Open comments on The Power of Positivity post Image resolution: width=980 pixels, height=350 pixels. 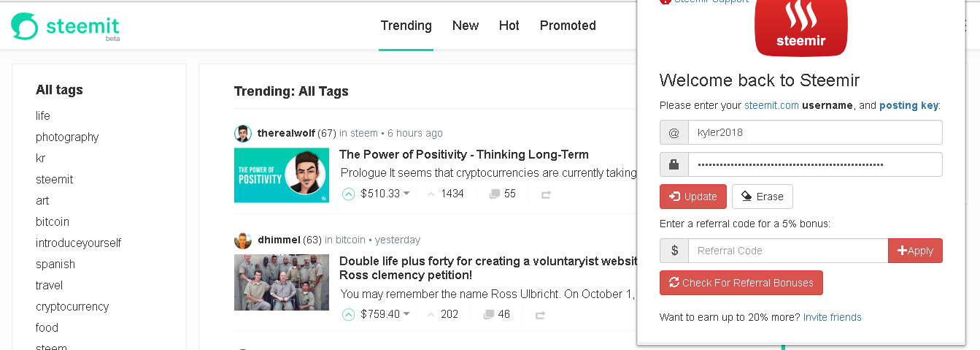[502, 194]
